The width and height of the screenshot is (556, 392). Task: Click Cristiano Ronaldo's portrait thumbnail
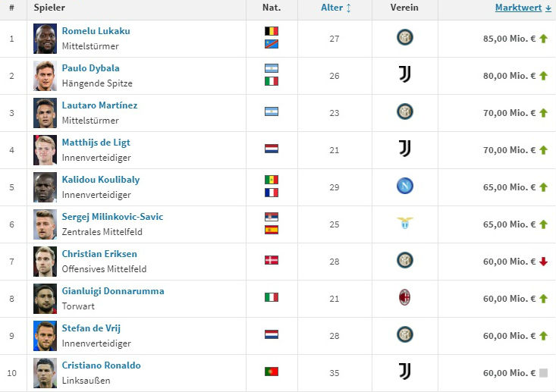(45, 372)
